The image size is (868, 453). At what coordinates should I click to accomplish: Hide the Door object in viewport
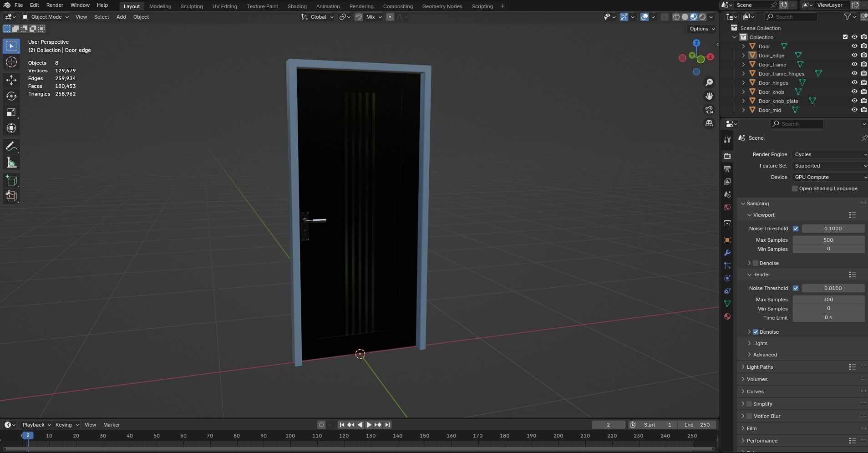(854, 46)
